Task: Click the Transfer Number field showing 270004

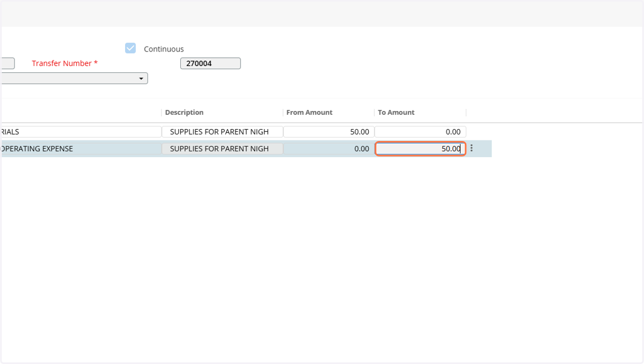Action: tap(210, 63)
